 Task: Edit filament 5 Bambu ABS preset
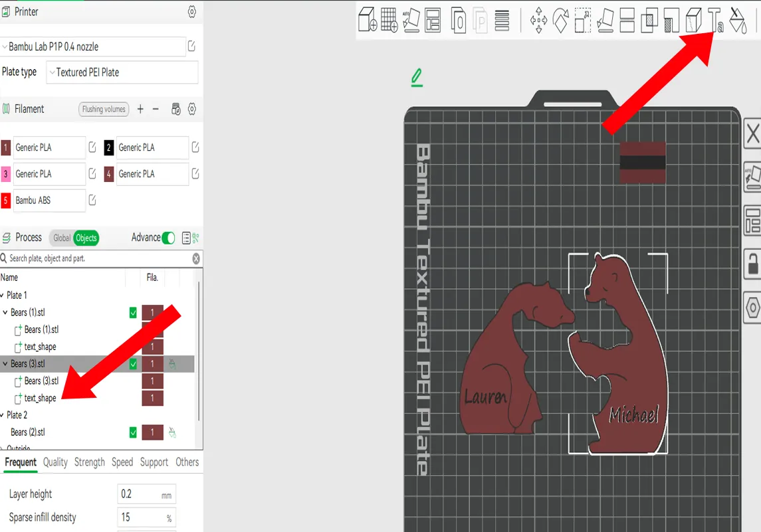(92, 200)
